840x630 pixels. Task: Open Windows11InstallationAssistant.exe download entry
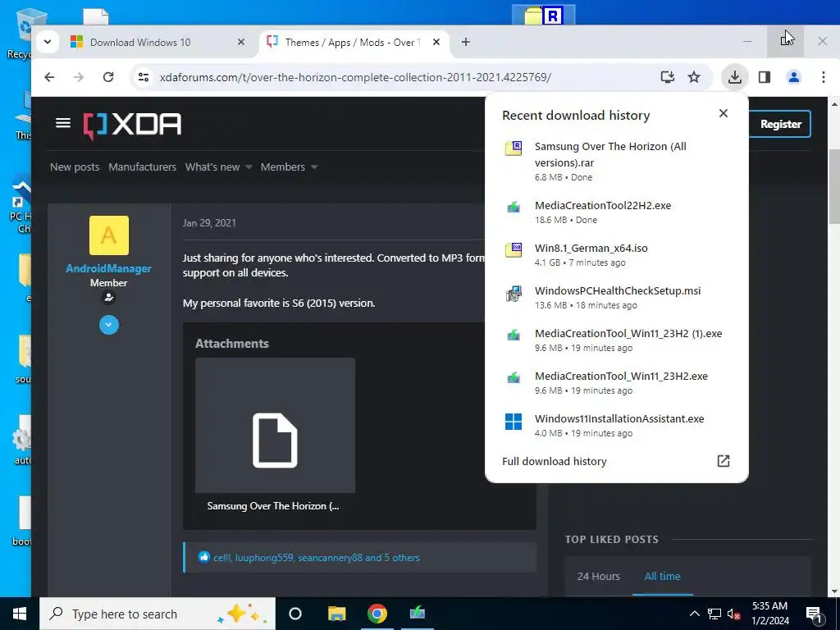(x=616, y=426)
